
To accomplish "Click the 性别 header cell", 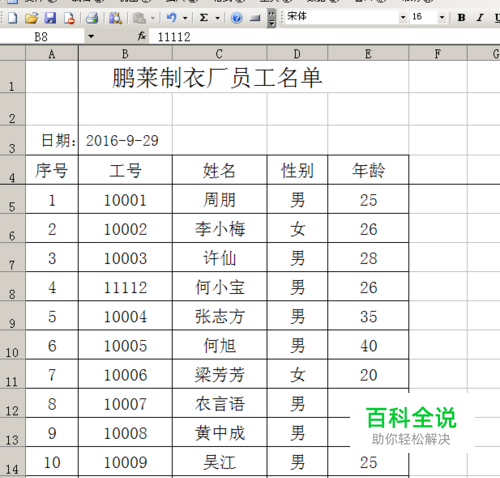I will (297, 170).
